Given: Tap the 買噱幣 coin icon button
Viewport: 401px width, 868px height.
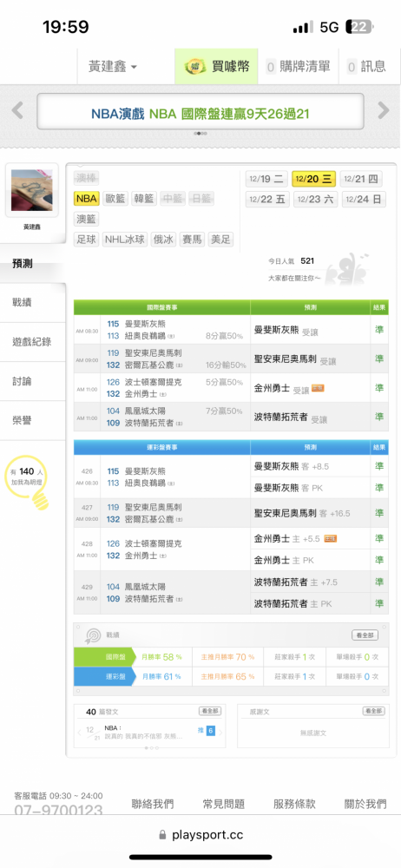Looking at the screenshot, I should pos(217,67).
